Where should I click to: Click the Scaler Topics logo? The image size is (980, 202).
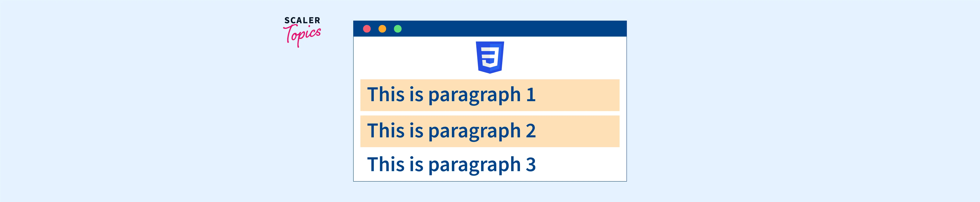[x=302, y=31]
